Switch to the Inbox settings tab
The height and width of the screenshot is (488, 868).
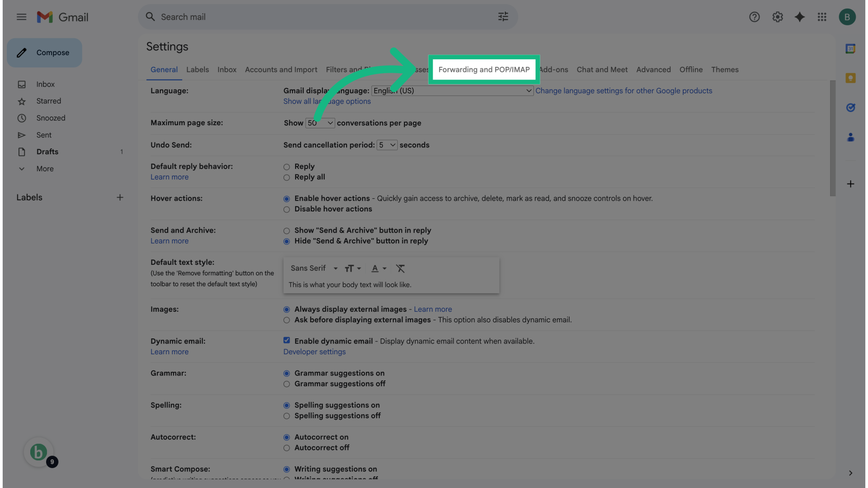227,70
